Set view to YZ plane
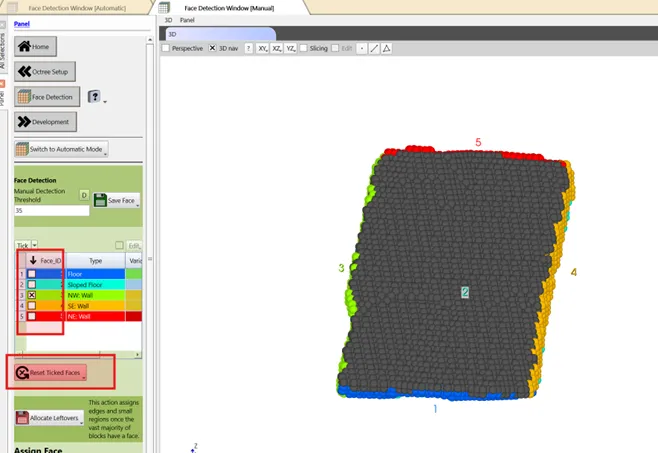Image resolution: width=658 pixels, height=453 pixels. tap(291, 48)
